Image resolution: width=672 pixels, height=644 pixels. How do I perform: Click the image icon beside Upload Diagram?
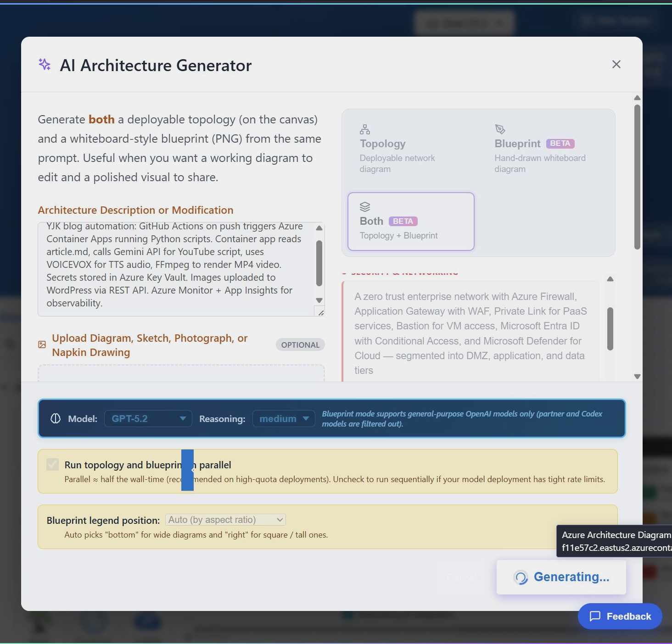(42, 344)
